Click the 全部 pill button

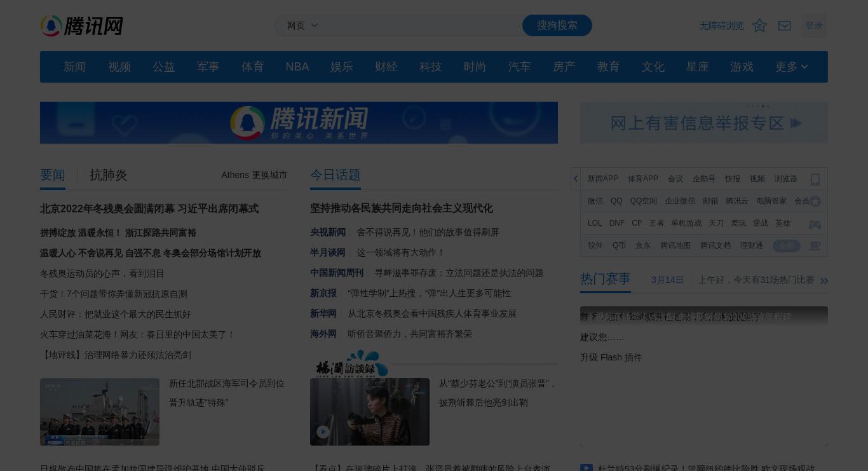click(x=787, y=245)
